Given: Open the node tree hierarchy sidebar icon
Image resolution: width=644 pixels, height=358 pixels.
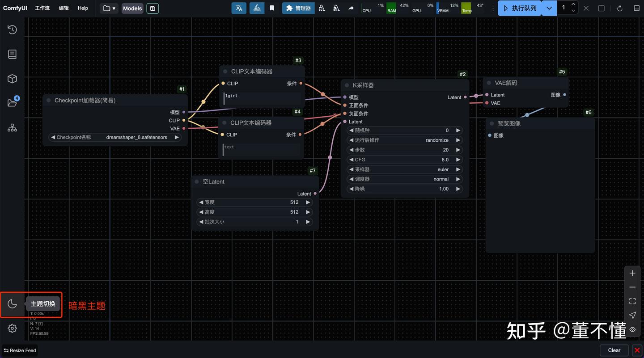Looking at the screenshot, I should (x=12, y=128).
